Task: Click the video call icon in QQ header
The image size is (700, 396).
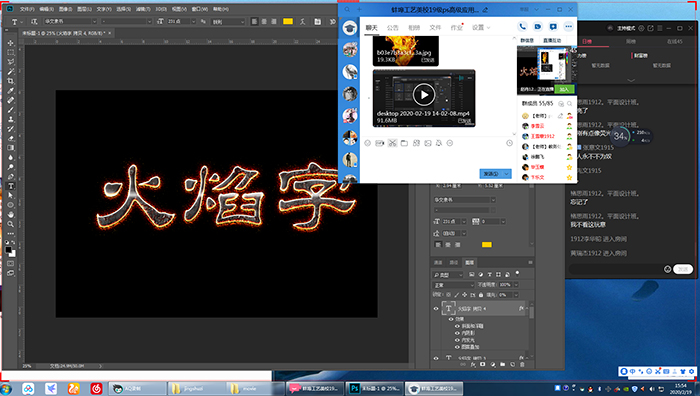Action: click(x=538, y=27)
